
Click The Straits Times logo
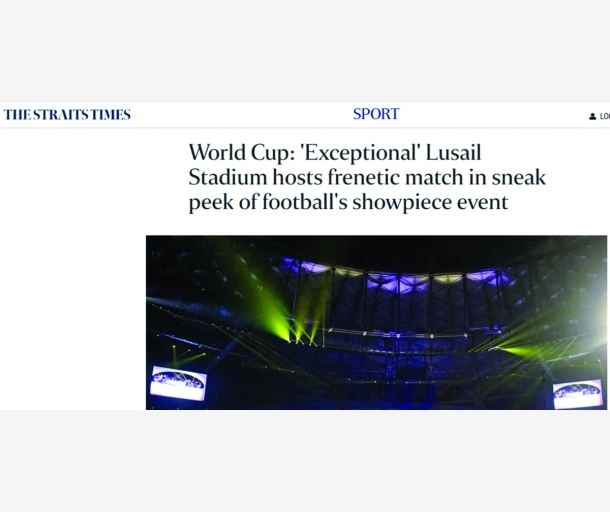[67, 115]
